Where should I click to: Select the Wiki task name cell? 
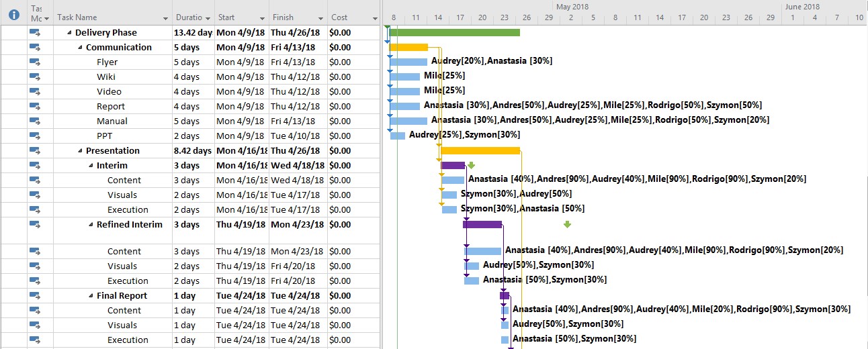pyautogui.click(x=106, y=77)
